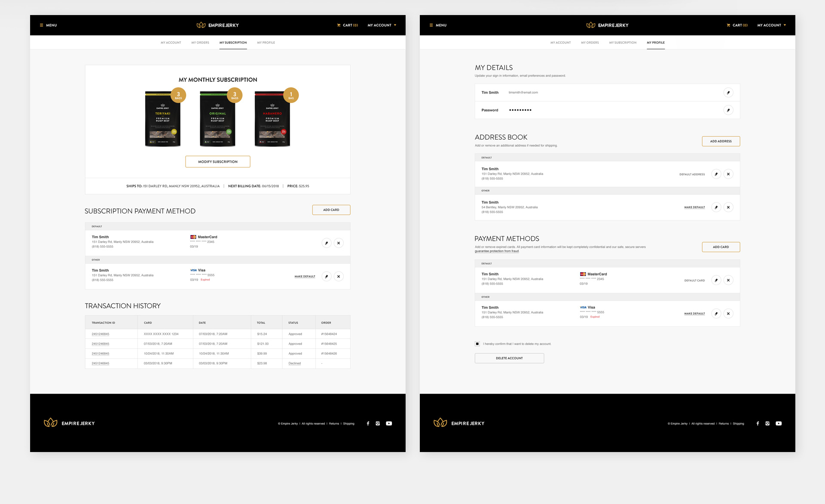Screen dimensions: 825x504
Task: Open hamburger Menu on left page header
Action: pos(48,25)
